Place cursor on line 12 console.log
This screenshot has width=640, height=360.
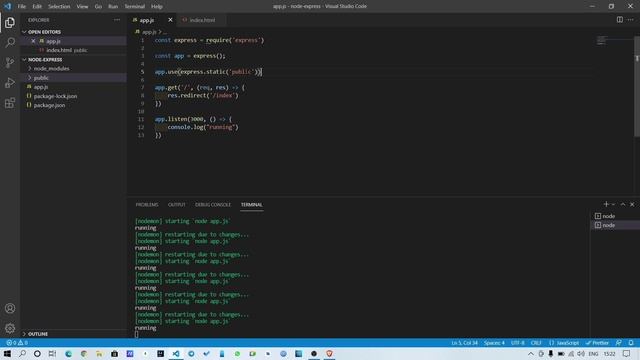tap(203, 127)
